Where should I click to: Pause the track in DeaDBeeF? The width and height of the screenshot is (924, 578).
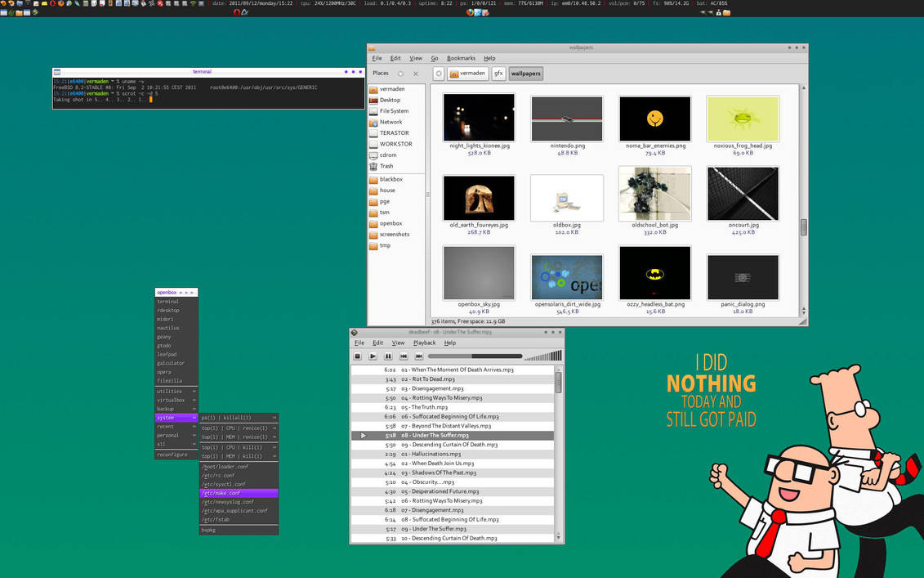[x=388, y=356]
